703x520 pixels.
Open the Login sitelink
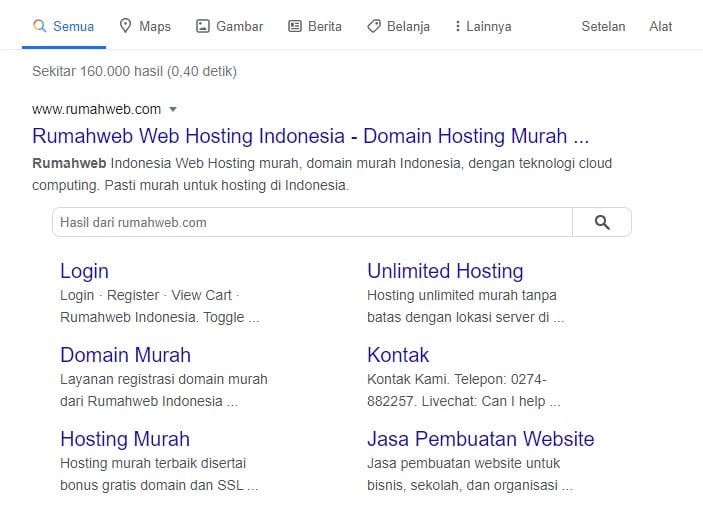click(84, 271)
